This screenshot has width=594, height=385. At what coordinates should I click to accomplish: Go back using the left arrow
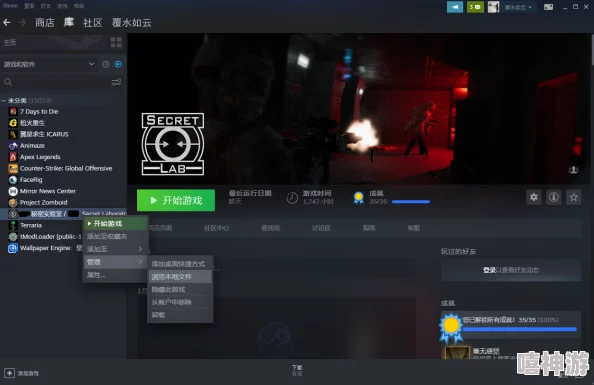pyautogui.click(x=6, y=23)
